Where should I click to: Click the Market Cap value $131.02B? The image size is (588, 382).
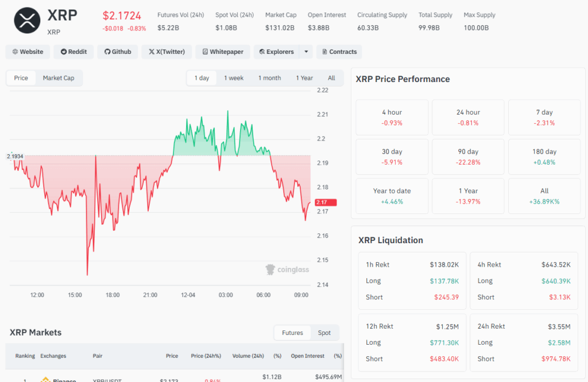[x=280, y=28]
